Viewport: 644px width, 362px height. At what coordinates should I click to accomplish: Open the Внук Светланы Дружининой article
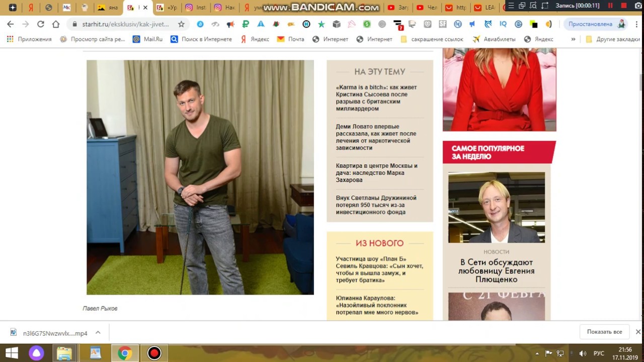(376, 205)
